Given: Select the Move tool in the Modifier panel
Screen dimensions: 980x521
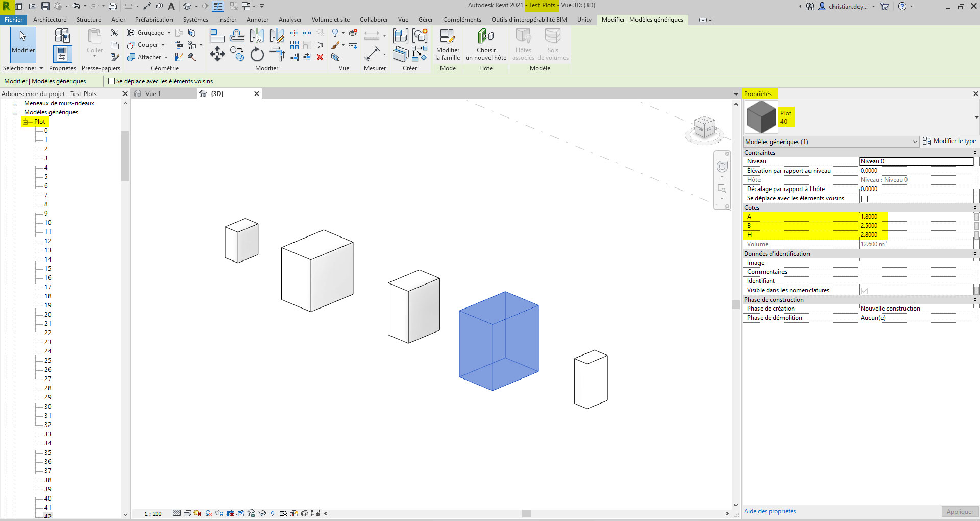Looking at the screenshot, I should coord(217,54).
